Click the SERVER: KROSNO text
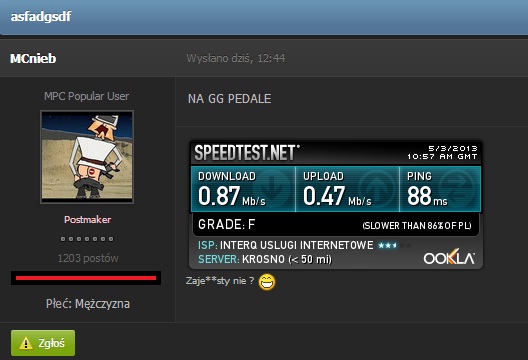Screen dimensions: 528x360 (x=265, y=259)
